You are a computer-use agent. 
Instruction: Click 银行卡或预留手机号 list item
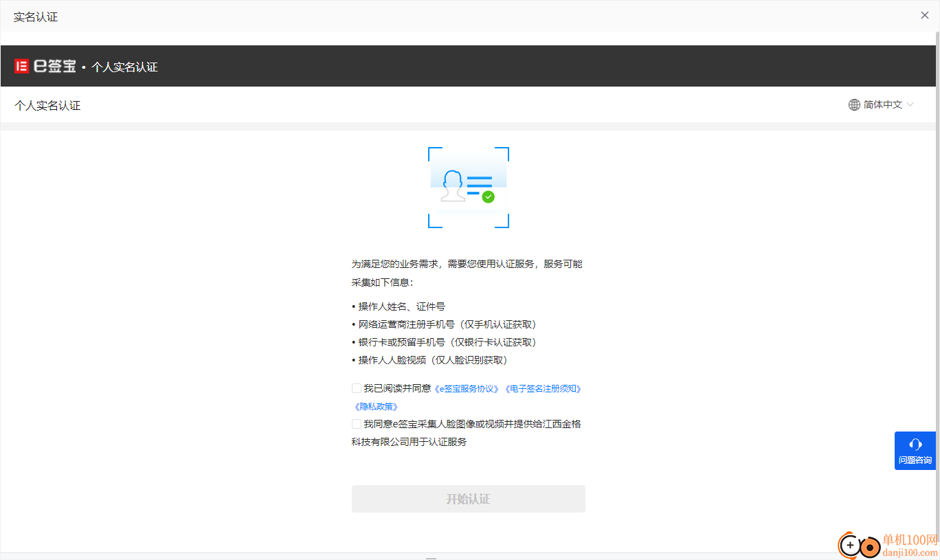(x=444, y=342)
